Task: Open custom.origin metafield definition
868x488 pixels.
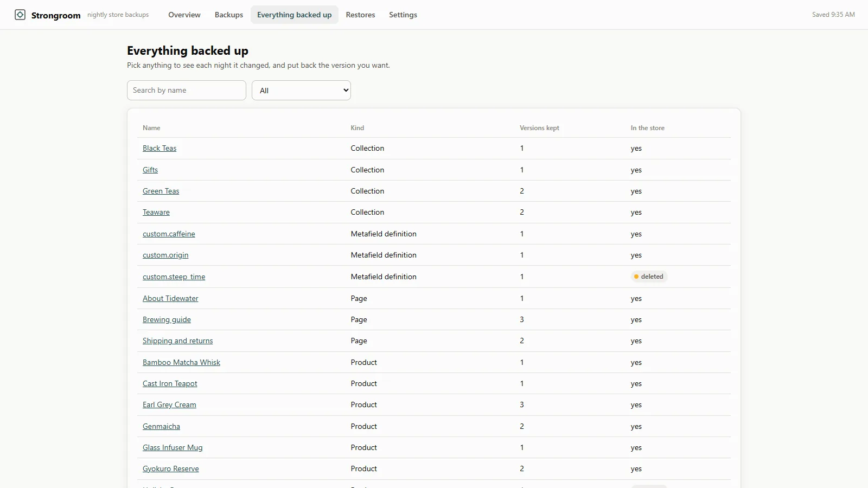Action: pyautogui.click(x=165, y=255)
